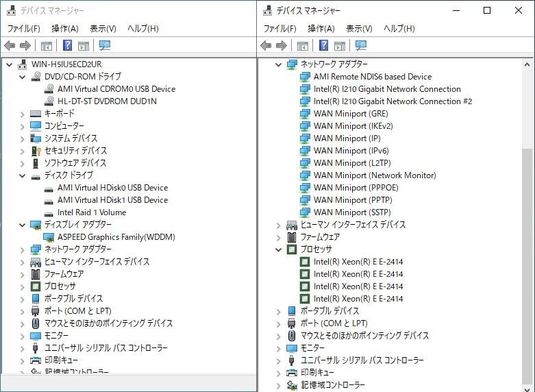The image size is (535, 392).
Task: Maximize the right Device Manager window
Action: (487, 10)
